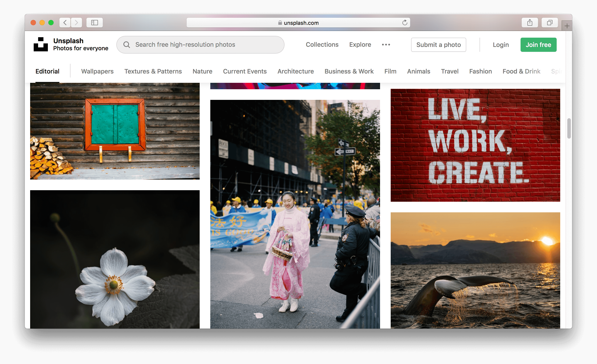Screen dimensions: 597x364
Task: Click the Submit a photo button
Action: 438,45
